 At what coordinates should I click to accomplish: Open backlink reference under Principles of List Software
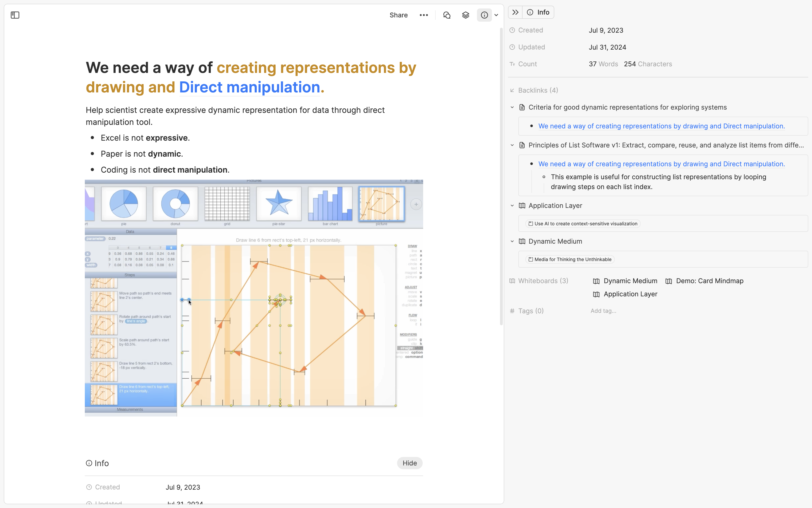[x=661, y=164]
